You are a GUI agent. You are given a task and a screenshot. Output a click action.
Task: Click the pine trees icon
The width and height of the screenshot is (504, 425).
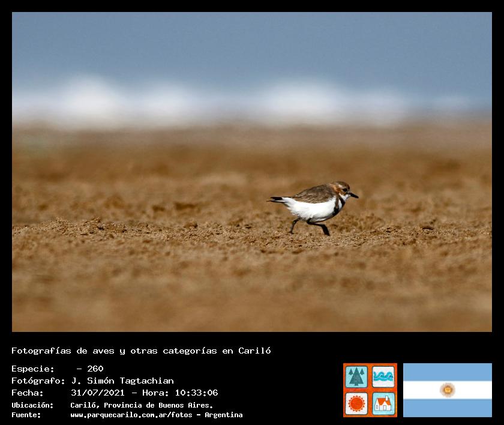356,377
